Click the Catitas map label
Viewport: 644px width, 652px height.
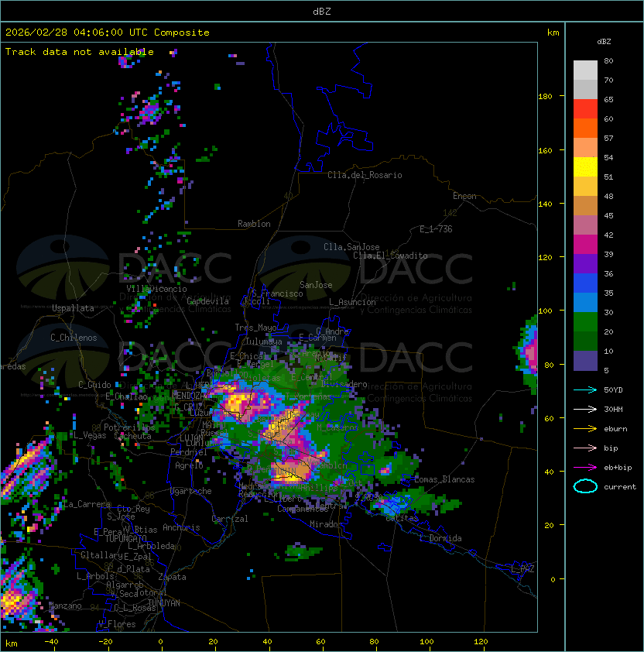coord(402,518)
